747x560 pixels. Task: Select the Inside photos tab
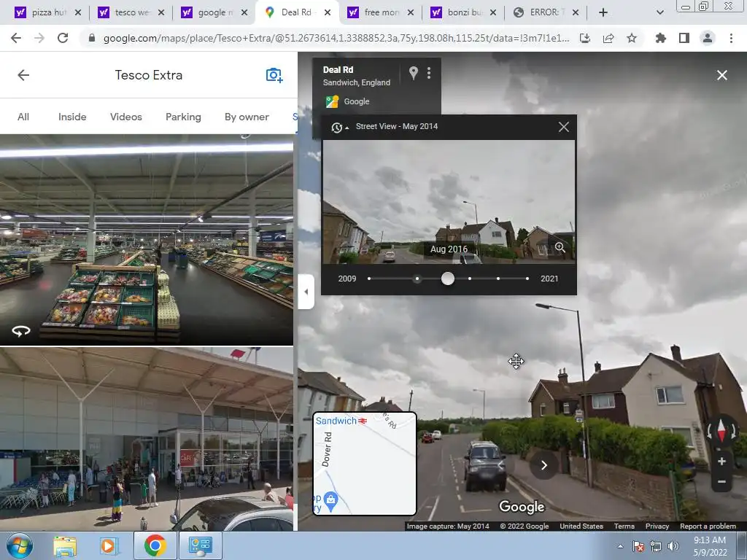click(x=72, y=117)
